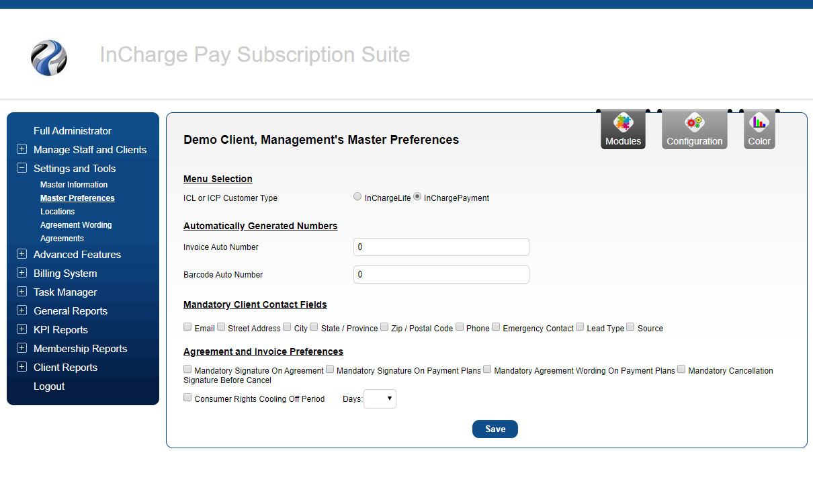Log out via Logout link
Screen dimensions: 813x504
click(x=49, y=386)
